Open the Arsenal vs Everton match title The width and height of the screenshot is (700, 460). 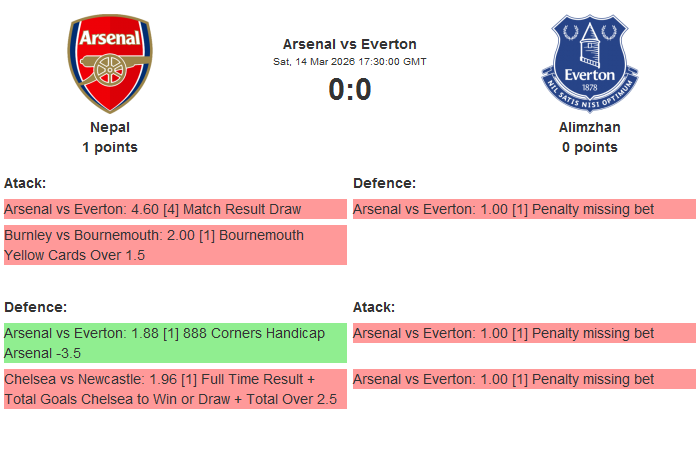349,44
